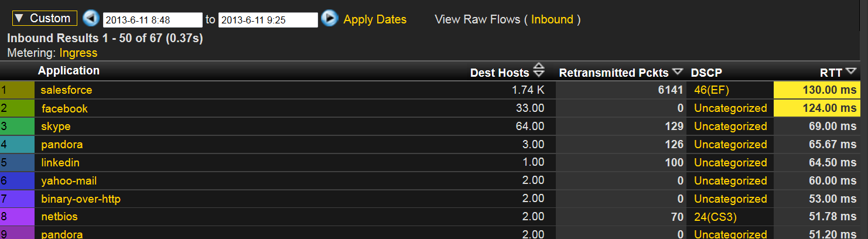Click the linkedin application entry
868x239 pixels.
60,162
